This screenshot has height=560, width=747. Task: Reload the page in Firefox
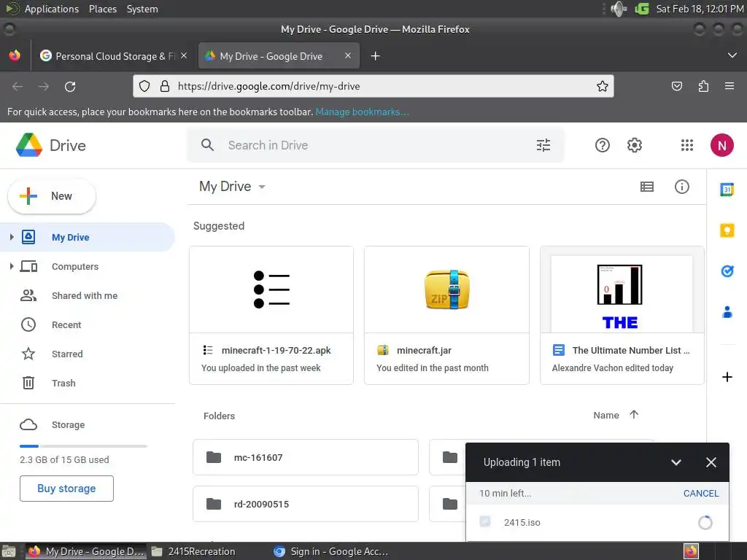(x=70, y=87)
